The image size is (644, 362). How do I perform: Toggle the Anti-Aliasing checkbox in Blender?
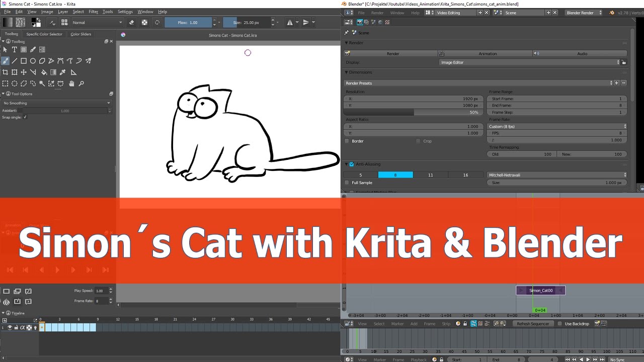click(x=352, y=164)
